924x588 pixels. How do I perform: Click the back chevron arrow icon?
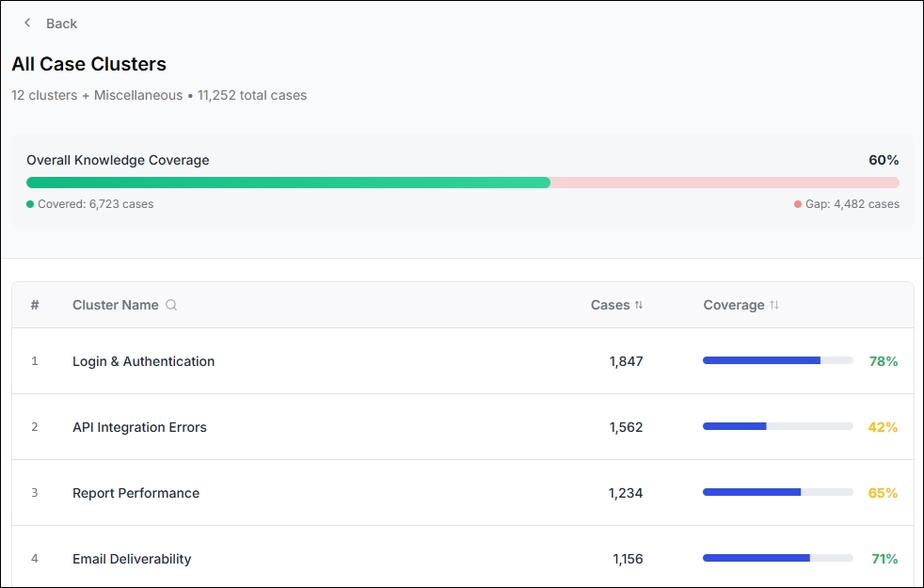tap(27, 23)
